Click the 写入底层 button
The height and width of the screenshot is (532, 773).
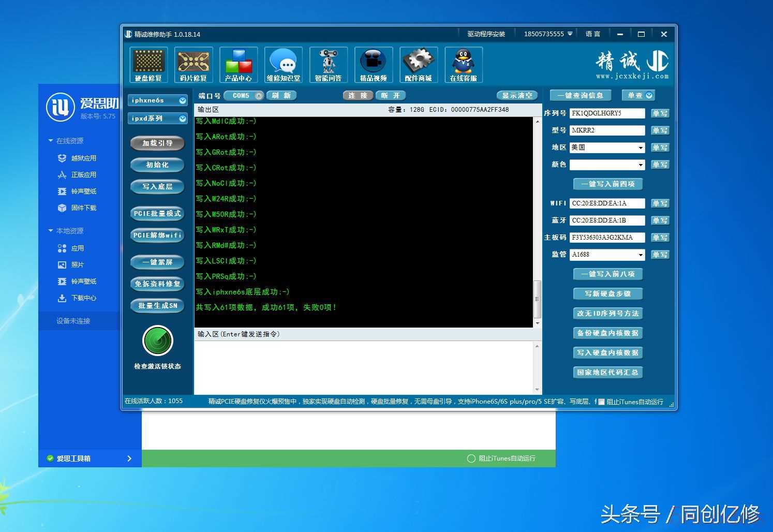[x=157, y=187]
